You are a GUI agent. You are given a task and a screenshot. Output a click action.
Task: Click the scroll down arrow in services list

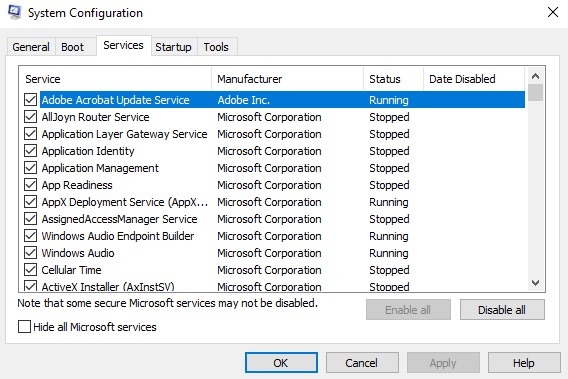535,283
